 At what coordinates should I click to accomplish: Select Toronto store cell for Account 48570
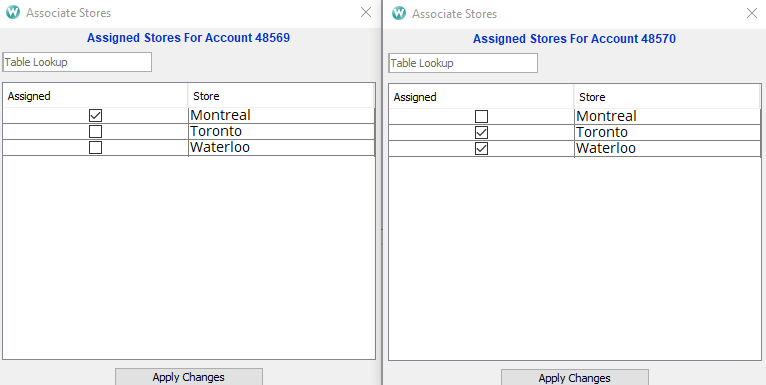667,133
